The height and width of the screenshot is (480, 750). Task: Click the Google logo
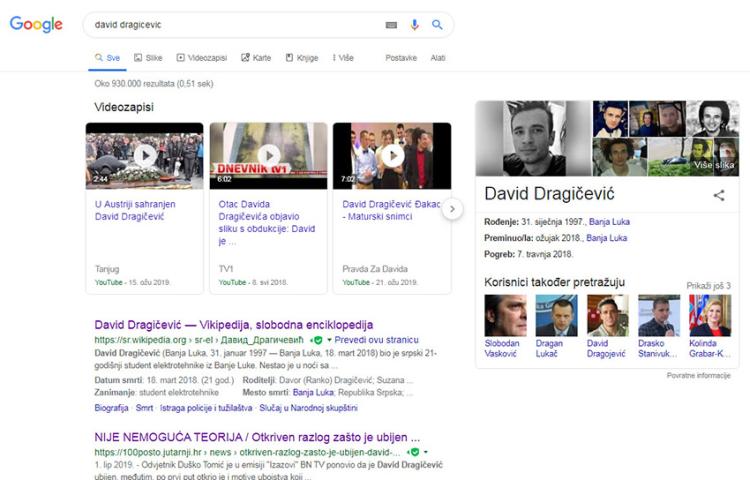coord(36,24)
